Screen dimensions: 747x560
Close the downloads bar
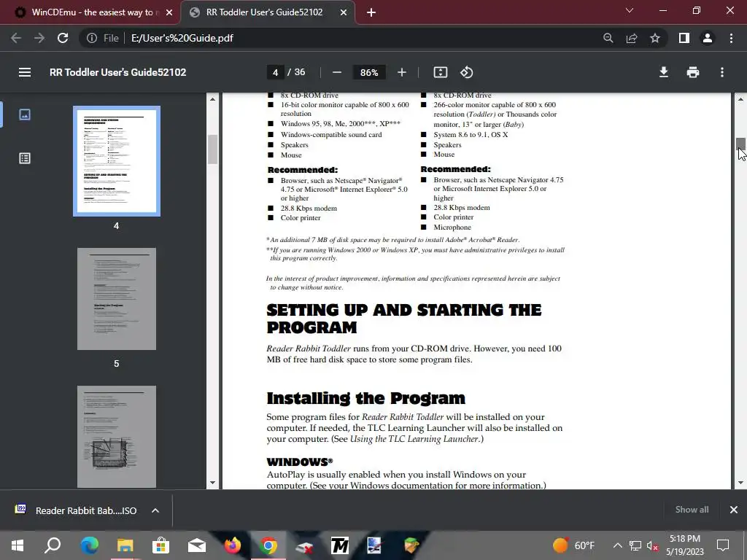(x=734, y=510)
